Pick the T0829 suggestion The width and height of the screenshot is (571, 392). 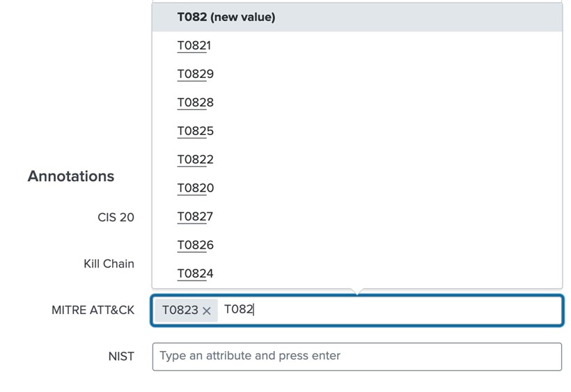(195, 75)
